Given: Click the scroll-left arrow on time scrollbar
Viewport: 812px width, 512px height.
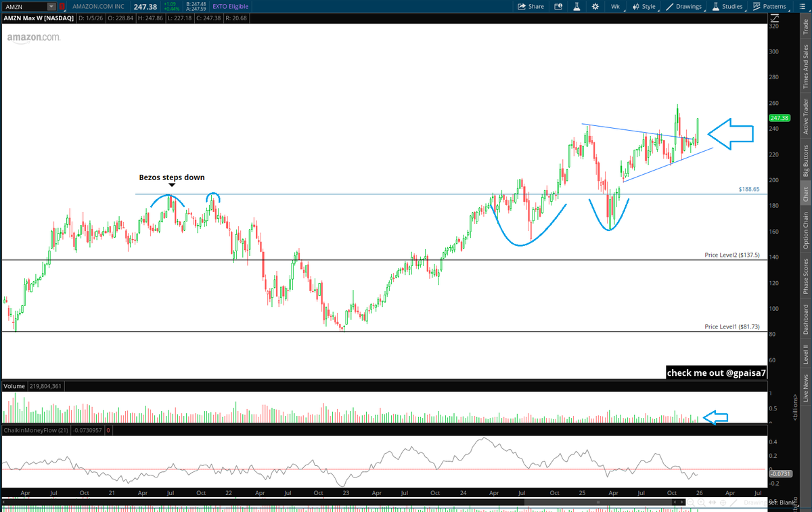Looking at the screenshot, I should click(675, 502).
